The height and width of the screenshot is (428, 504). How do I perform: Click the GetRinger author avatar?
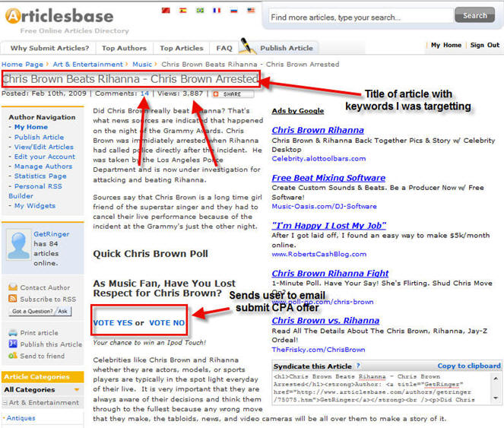point(19,245)
